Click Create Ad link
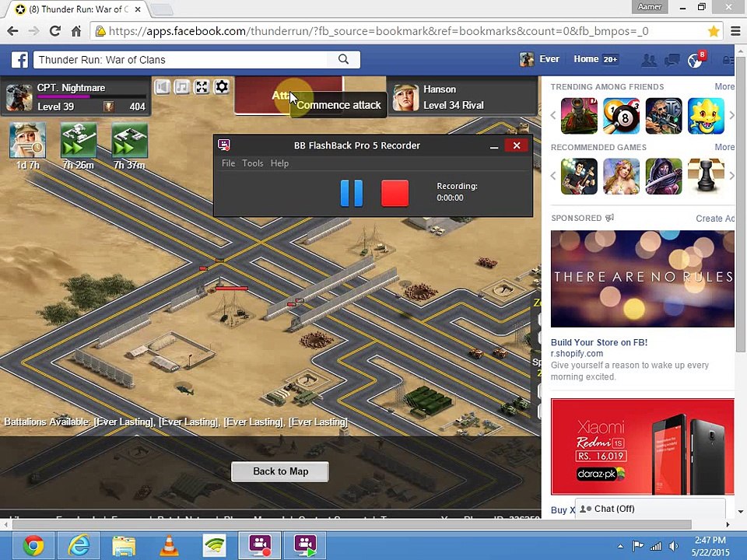The image size is (747, 560). [x=715, y=219]
